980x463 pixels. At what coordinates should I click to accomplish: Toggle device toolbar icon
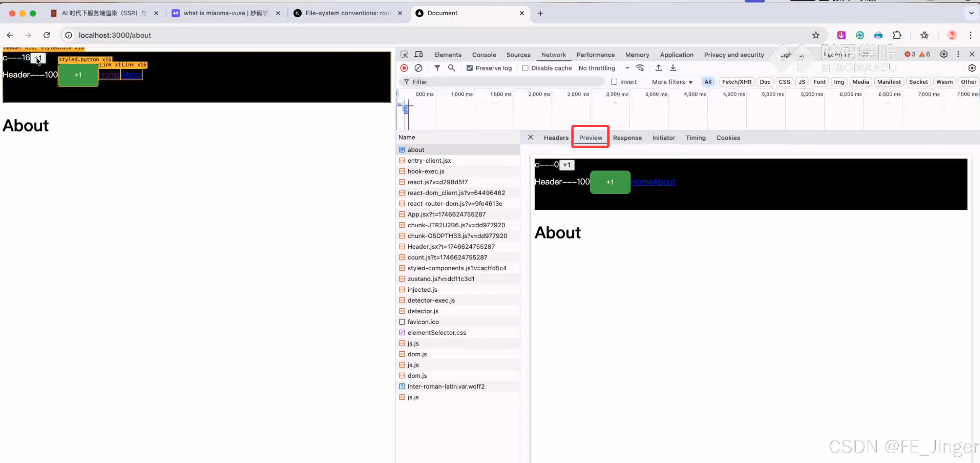click(419, 55)
